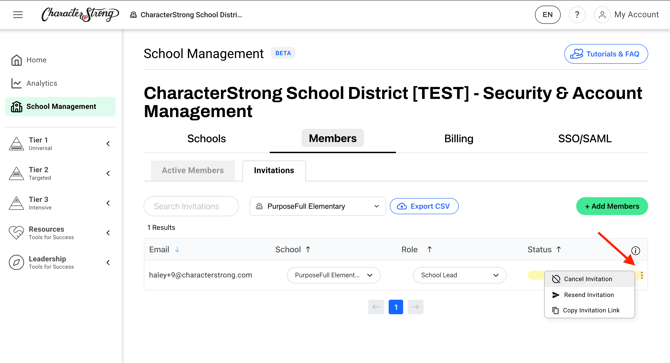Open School Management in sidebar

pyautogui.click(x=60, y=107)
